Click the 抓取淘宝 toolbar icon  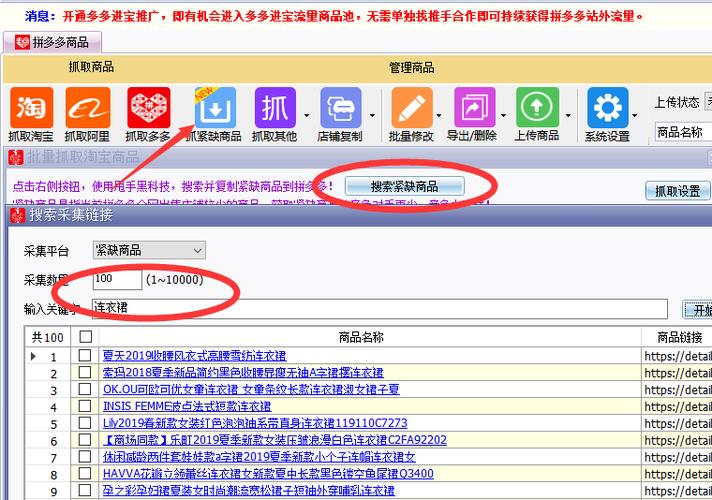point(32,108)
